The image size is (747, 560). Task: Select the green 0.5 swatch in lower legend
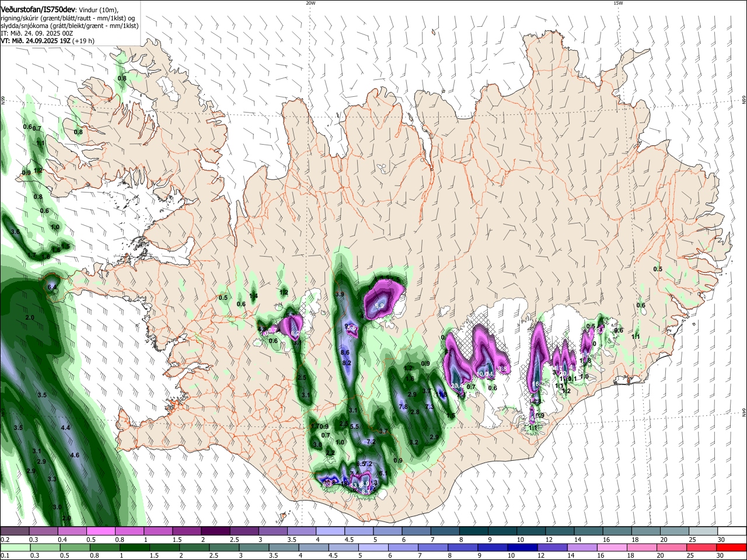75,547
